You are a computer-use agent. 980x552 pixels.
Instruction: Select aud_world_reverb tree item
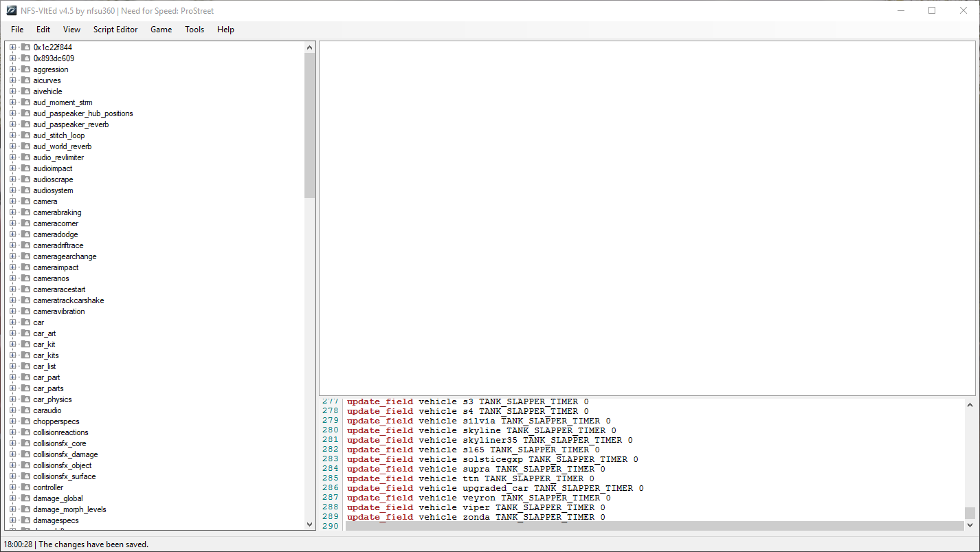(63, 146)
